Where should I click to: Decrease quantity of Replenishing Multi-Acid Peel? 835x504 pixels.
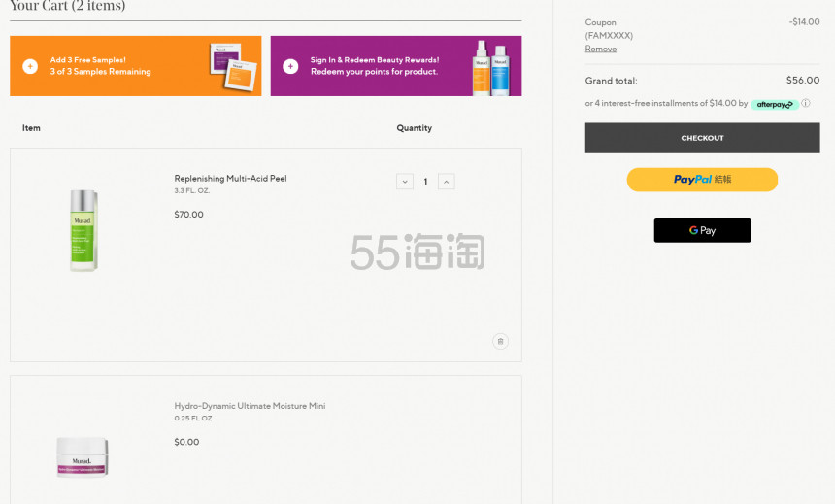[x=405, y=182]
